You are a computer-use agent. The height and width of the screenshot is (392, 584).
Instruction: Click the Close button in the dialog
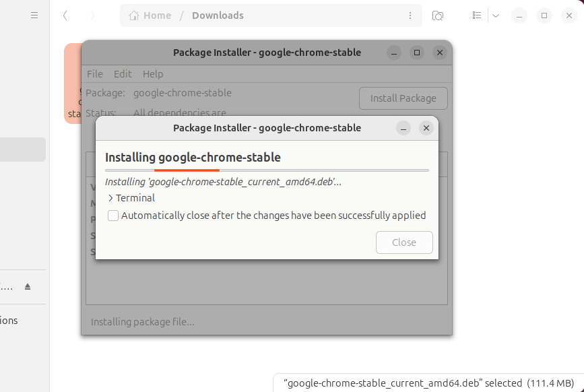coord(404,242)
